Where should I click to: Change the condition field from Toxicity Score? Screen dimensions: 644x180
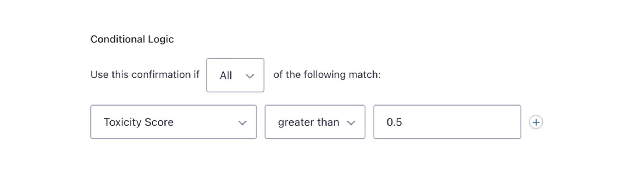point(173,122)
